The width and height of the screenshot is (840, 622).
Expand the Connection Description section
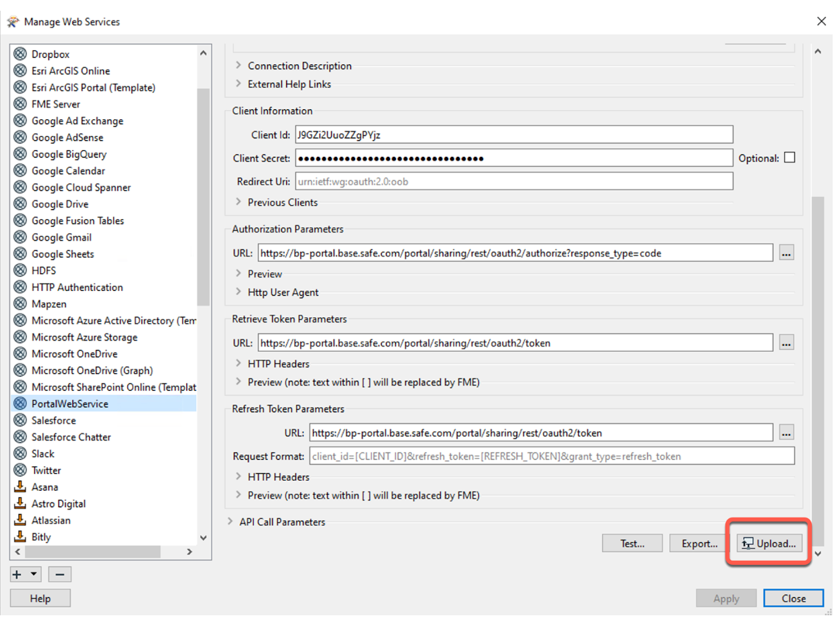[239, 66]
